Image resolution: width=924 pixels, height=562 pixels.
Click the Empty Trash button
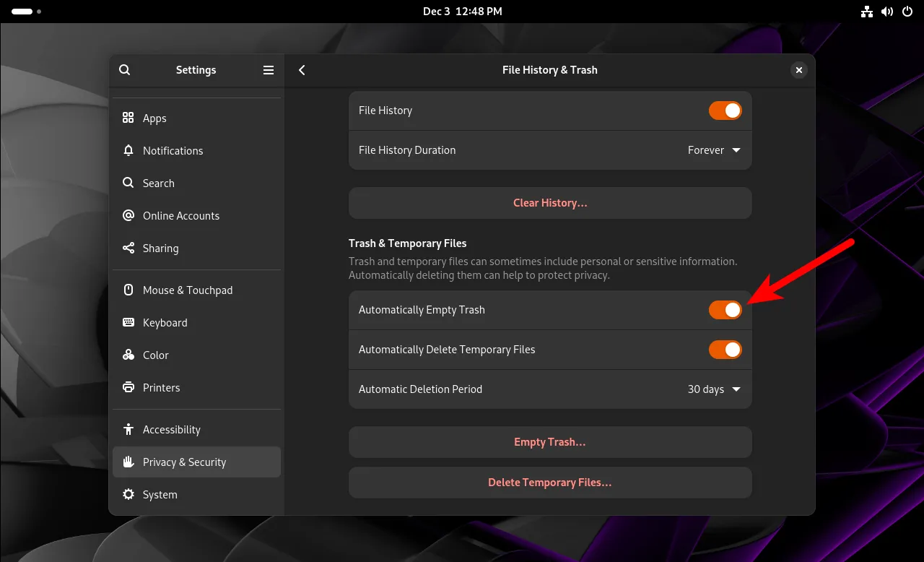pyautogui.click(x=549, y=442)
